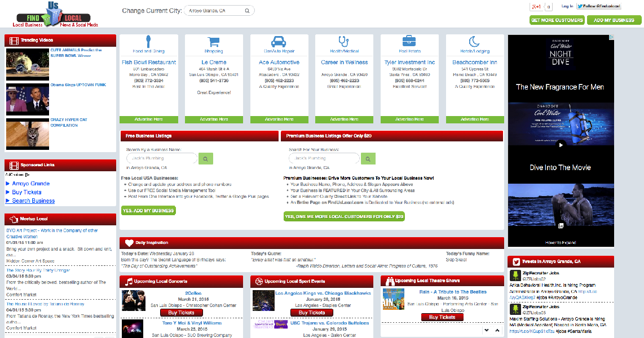Click the Get More Customers button
This screenshot has width=644, height=338.
557,20
